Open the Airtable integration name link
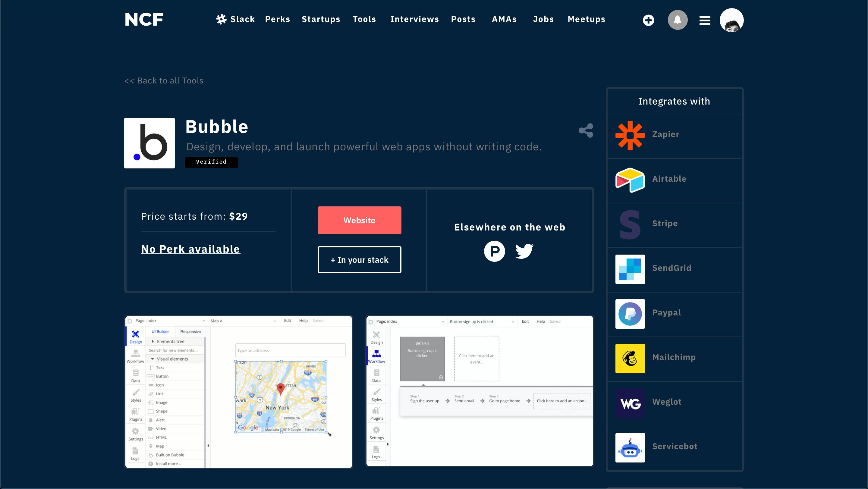The height and width of the screenshot is (489, 868). click(x=669, y=179)
